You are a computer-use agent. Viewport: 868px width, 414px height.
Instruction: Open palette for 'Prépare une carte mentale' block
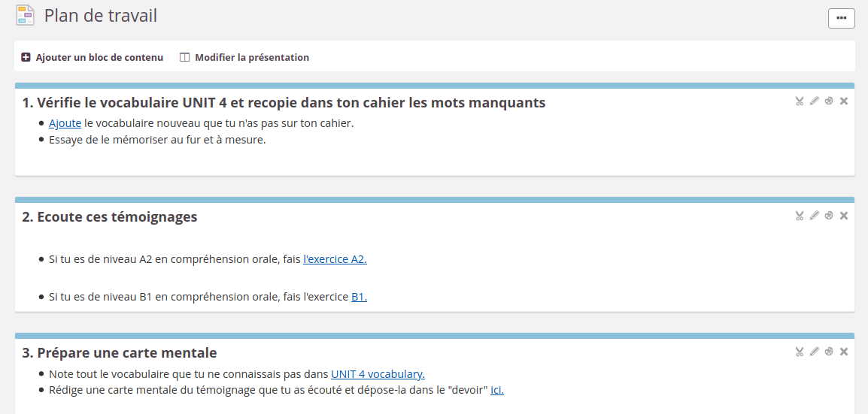(829, 352)
